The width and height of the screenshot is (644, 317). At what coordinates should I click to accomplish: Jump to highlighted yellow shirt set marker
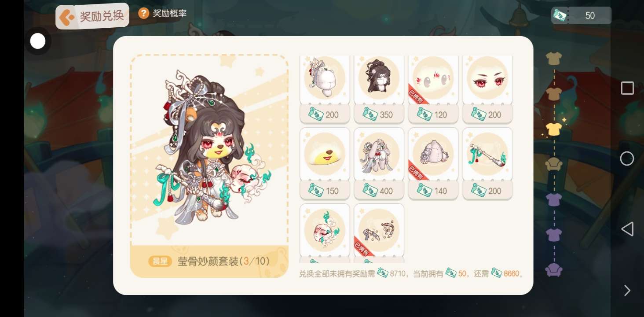pos(554,129)
